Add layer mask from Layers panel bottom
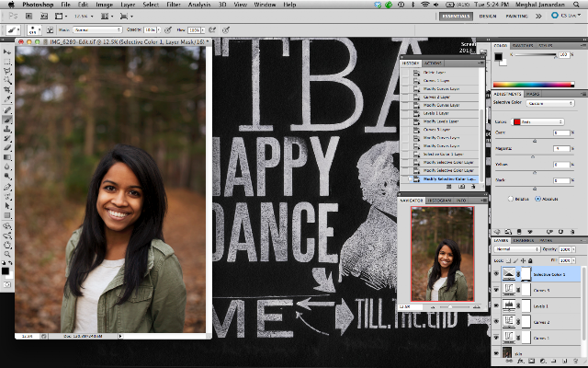Image resolution: width=588 pixels, height=368 pixels. pos(531,361)
